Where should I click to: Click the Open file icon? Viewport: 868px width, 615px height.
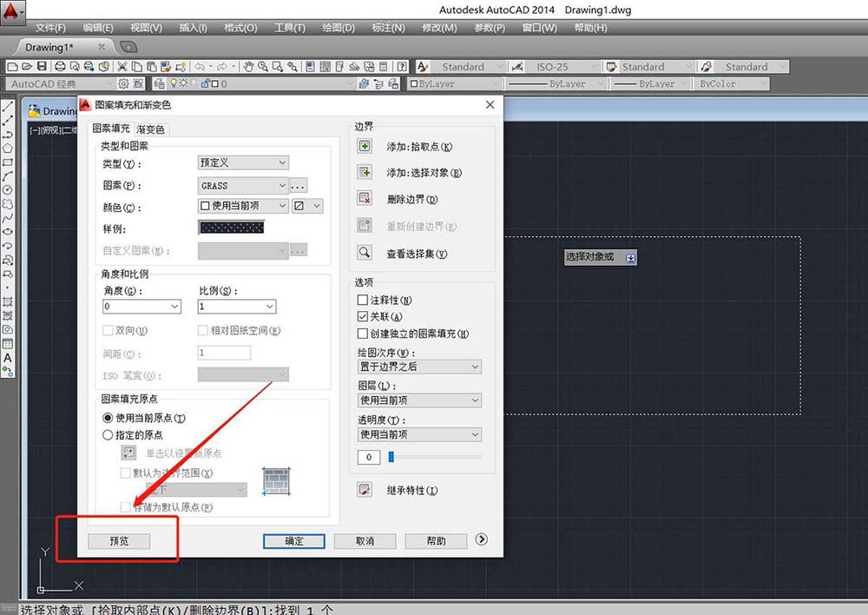point(27,67)
